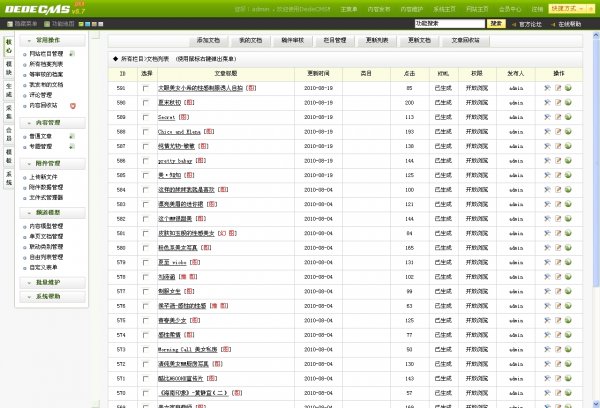Choose the green skin color swatch
The height and width of the screenshot is (408, 600).
(81, 24)
